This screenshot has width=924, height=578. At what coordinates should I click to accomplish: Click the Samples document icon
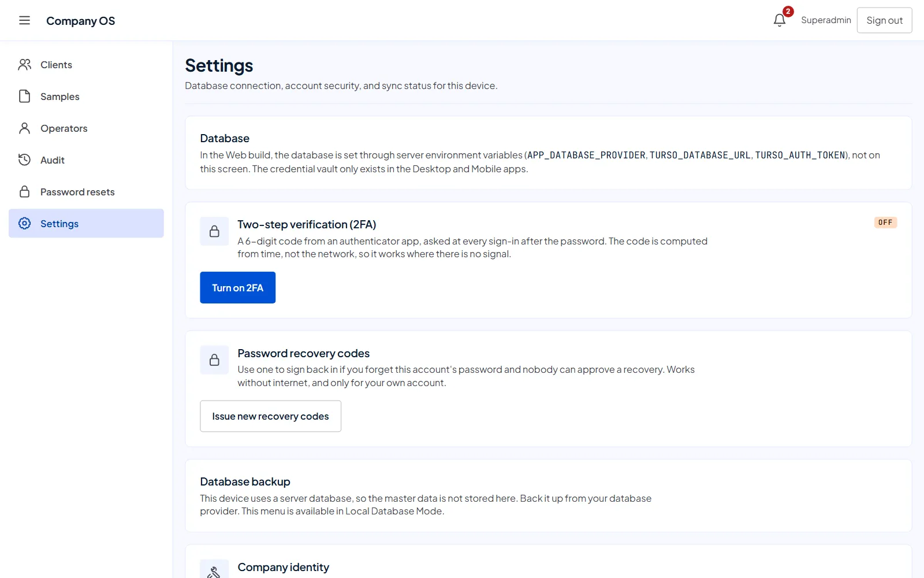coord(24,97)
